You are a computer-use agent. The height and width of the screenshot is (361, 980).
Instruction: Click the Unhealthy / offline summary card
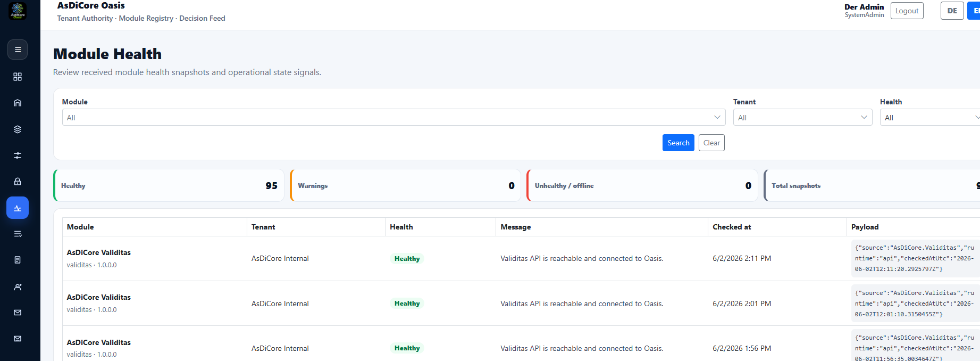tap(642, 185)
